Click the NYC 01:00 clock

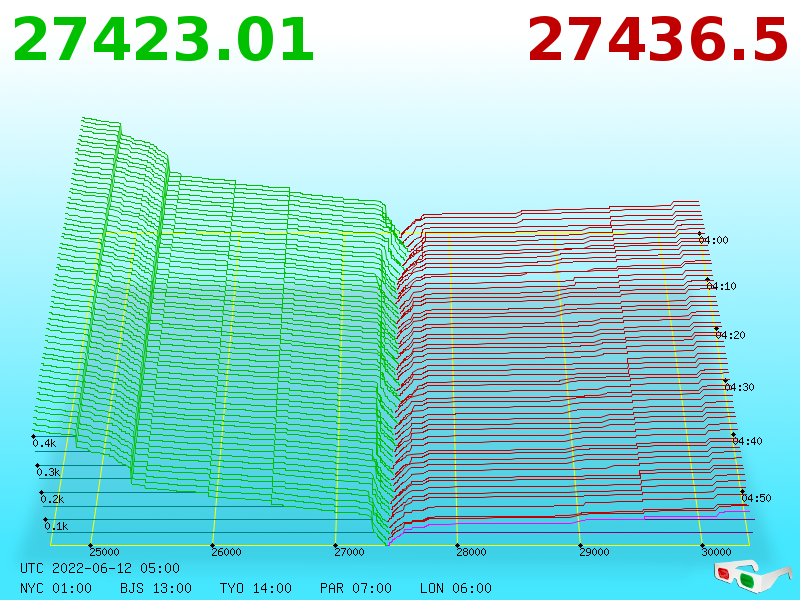coord(56,588)
